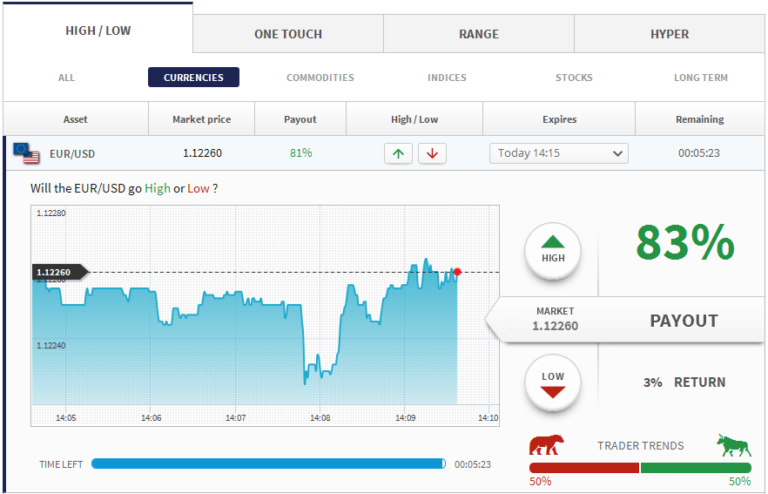The width and height of the screenshot is (768, 494).
Task: Select the Currencies filter
Action: pos(193,77)
